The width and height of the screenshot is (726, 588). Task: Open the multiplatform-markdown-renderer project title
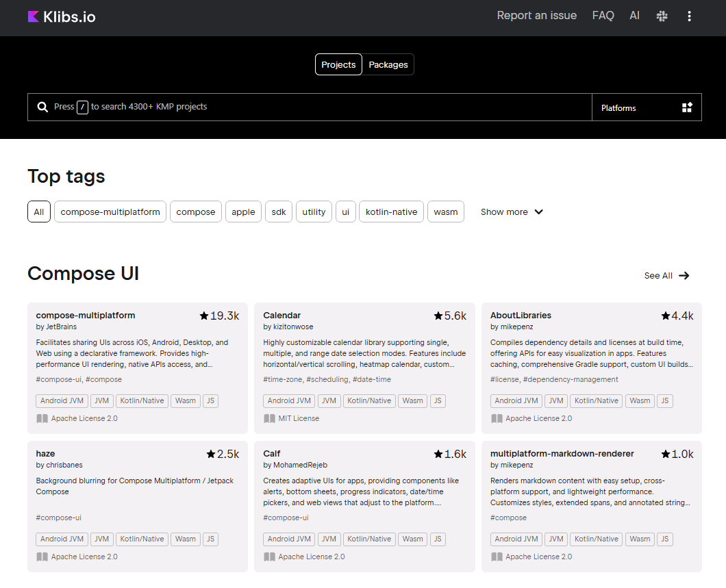click(562, 454)
